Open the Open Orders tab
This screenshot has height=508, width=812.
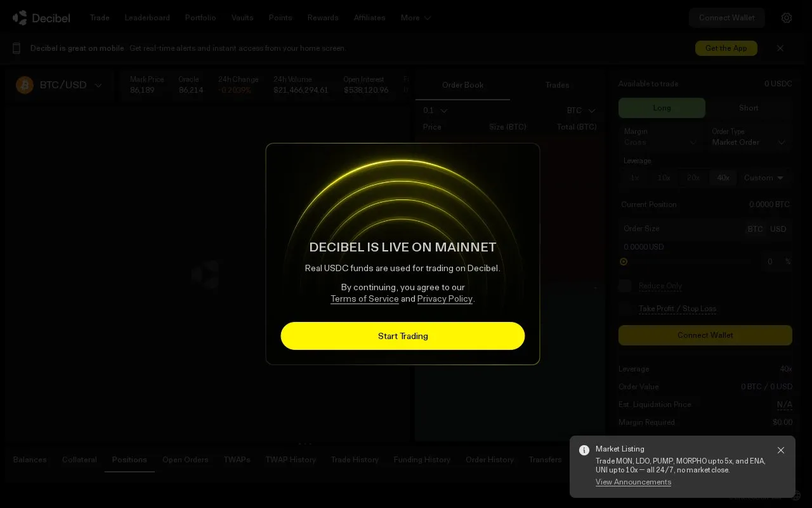click(185, 460)
